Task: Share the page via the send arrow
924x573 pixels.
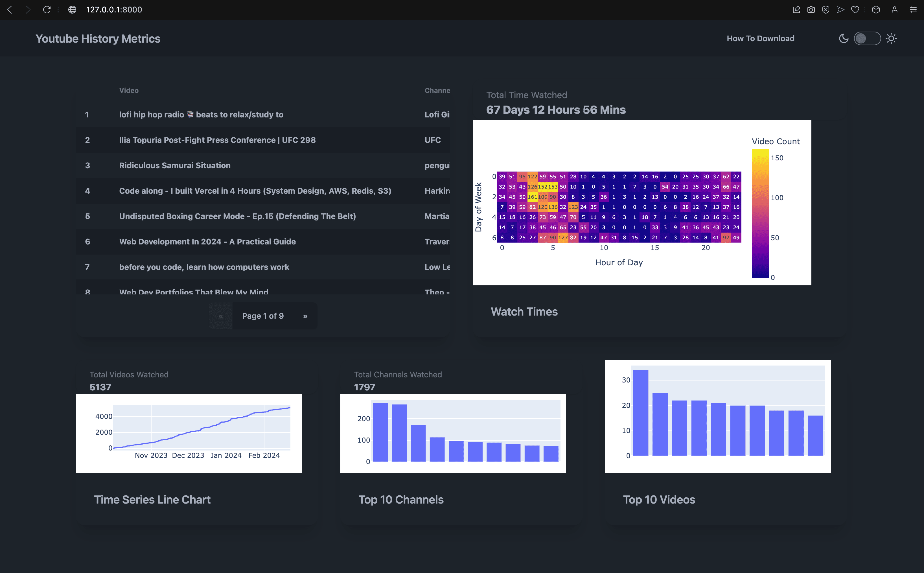Action: click(x=840, y=10)
